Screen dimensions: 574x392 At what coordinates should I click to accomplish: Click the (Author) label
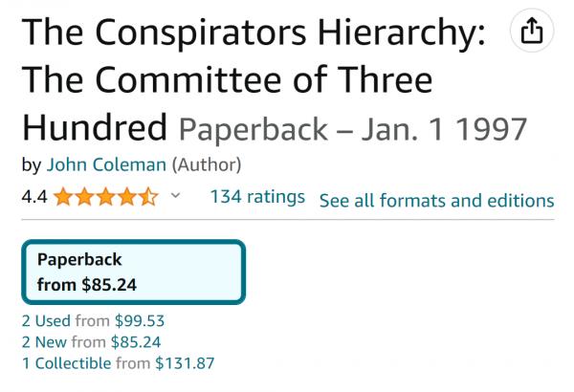pyautogui.click(x=206, y=164)
